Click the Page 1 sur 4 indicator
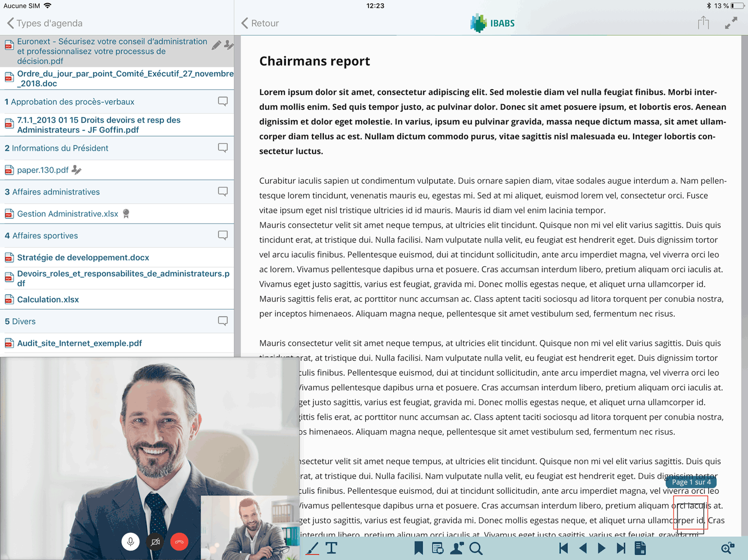Image resolution: width=748 pixels, height=560 pixels. pos(691,482)
